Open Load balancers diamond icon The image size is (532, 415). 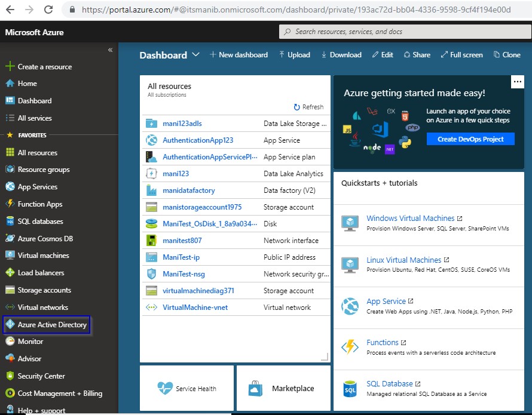tap(10, 273)
